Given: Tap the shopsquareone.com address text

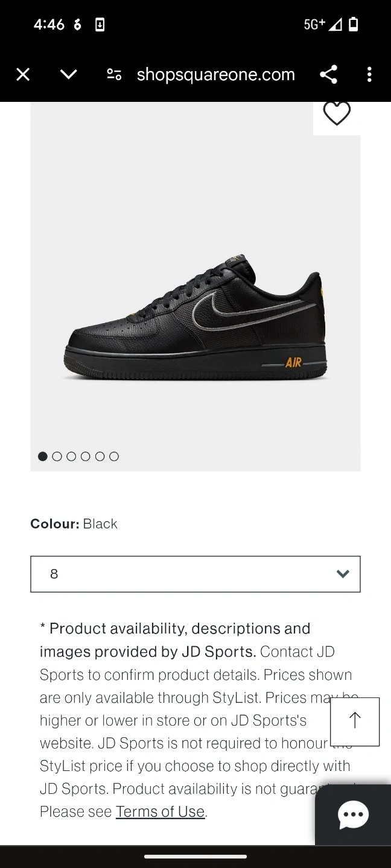Looking at the screenshot, I should 215,75.
